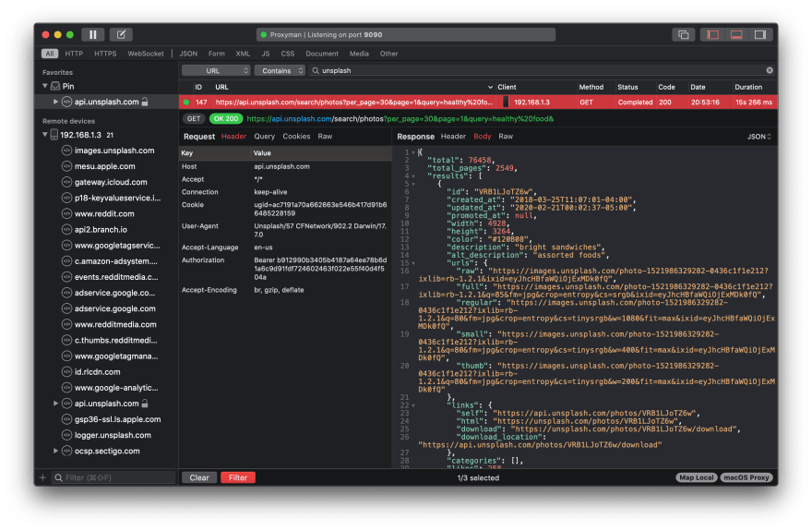Focus the sidebar Filter input field
Viewport: 812px width, 531px height.
coord(113,477)
